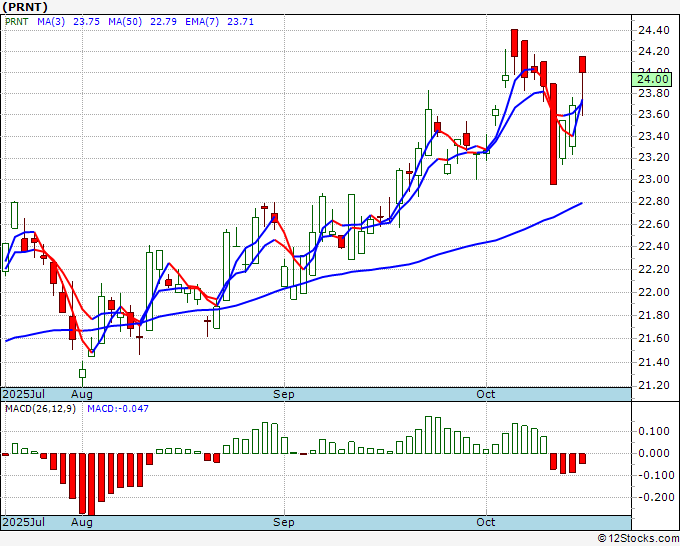Click the 21.80 price axis label

click(654, 315)
